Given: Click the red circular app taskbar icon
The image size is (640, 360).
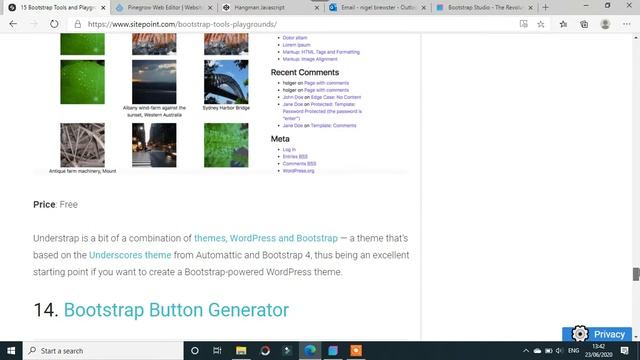Looking at the screenshot, I should (265, 351).
